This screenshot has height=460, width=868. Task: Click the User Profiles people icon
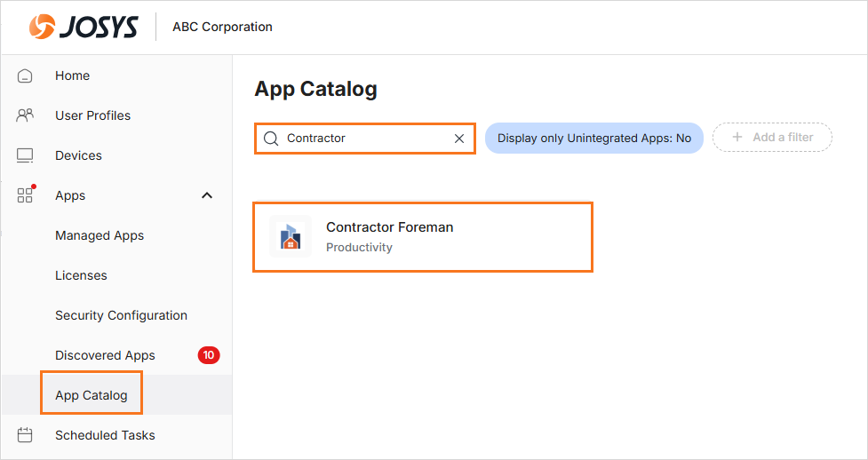point(25,115)
